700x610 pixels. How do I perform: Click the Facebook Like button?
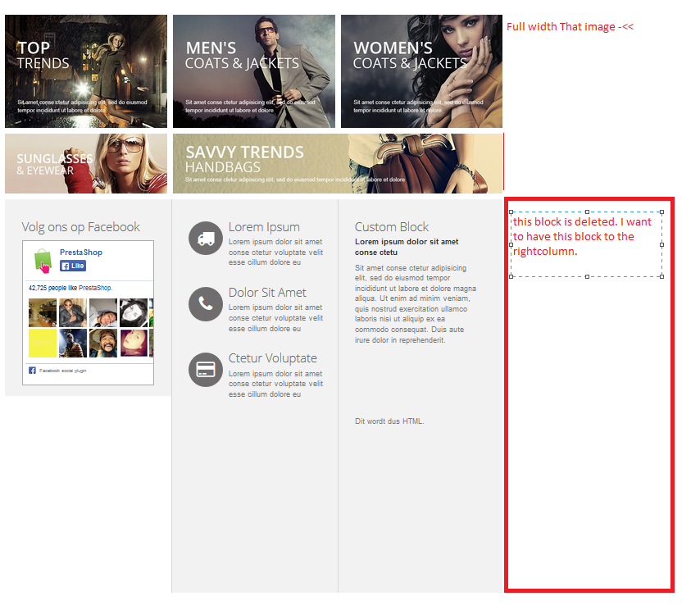[x=73, y=266]
